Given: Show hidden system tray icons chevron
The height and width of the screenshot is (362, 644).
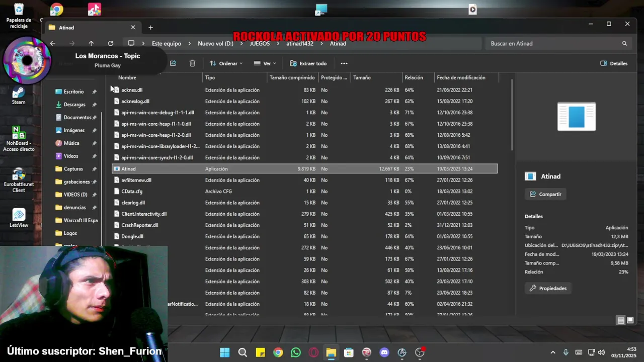Looking at the screenshot, I should pos(553,352).
